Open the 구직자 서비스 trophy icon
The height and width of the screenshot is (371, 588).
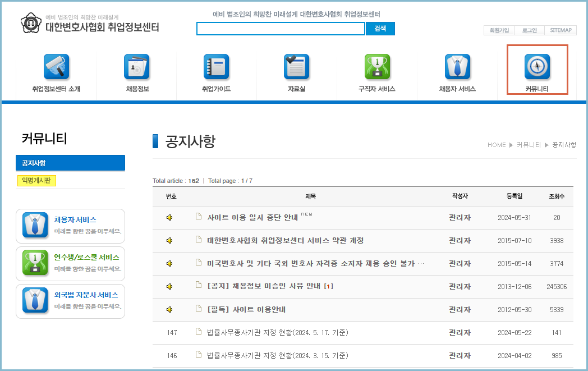pyautogui.click(x=377, y=66)
